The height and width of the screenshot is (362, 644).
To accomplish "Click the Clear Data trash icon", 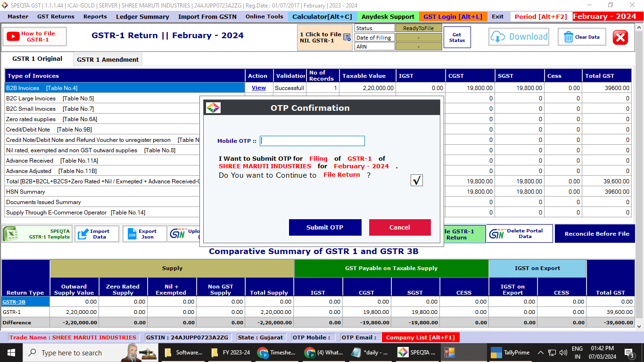I will click(x=569, y=37).
